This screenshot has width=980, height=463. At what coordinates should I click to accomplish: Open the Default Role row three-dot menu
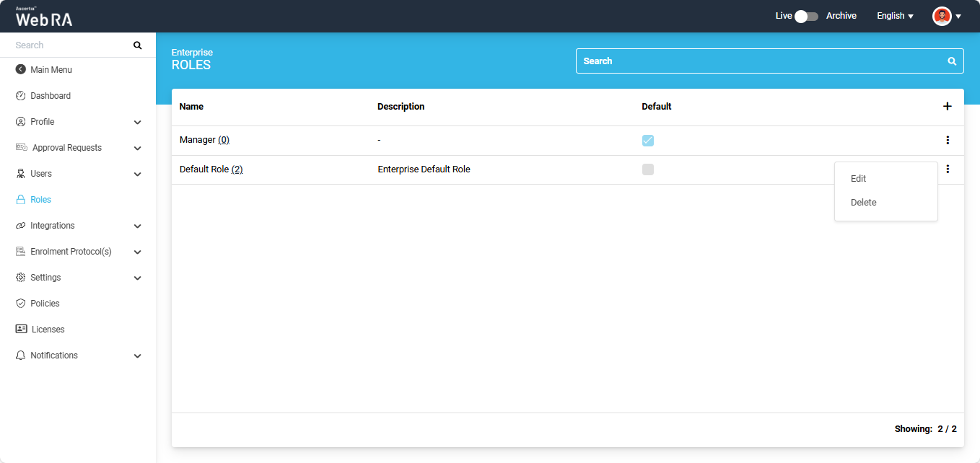948,169
